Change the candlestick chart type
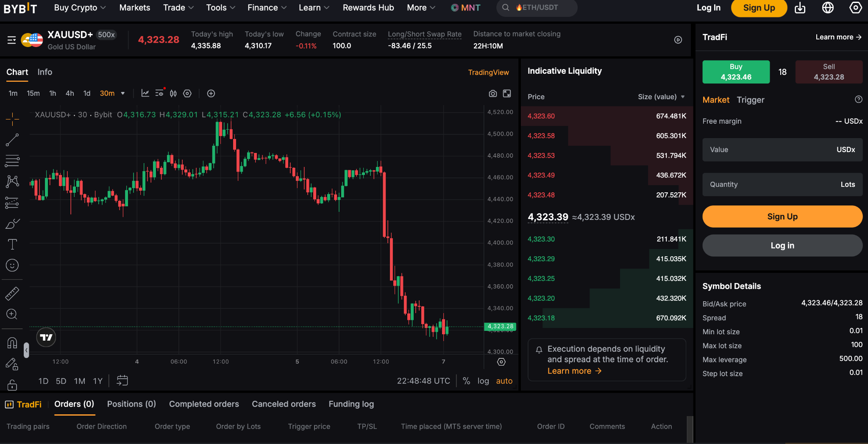 point(173,93)
